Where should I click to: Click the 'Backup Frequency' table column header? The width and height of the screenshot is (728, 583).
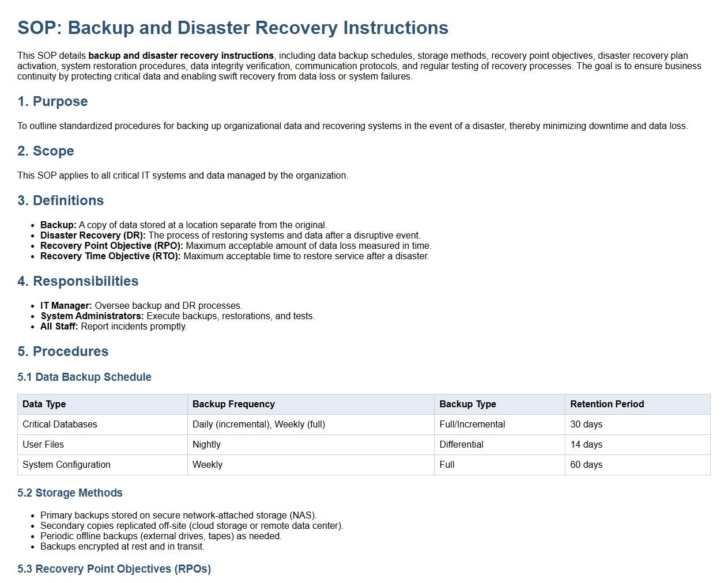click(x=233, y=404)
